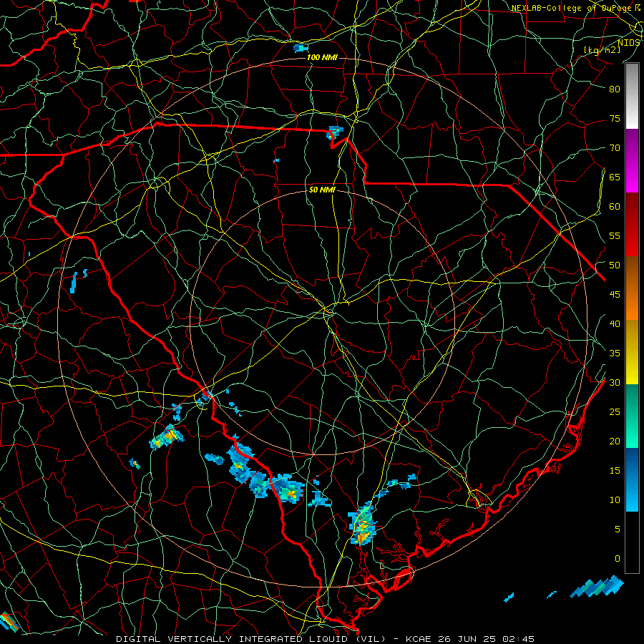644x644 pixels.
Task: Click the 60 value on the color scale
Action: click(x=615, y=207)
